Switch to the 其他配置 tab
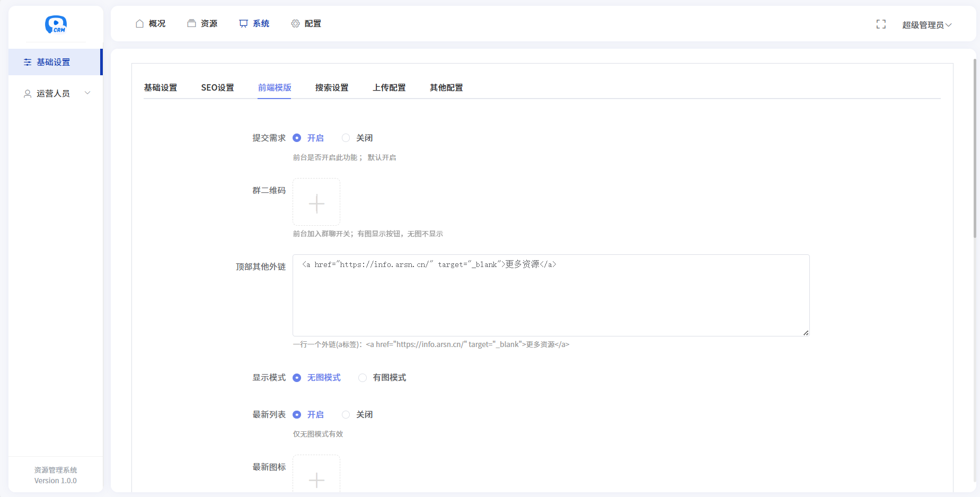 click(x=446, y=87)
